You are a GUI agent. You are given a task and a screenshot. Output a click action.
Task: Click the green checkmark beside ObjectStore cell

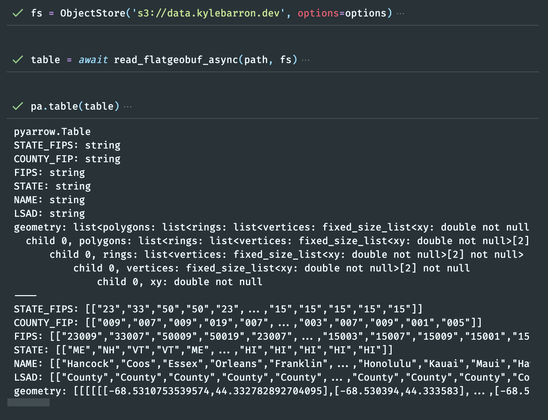[x=17, y=13]
